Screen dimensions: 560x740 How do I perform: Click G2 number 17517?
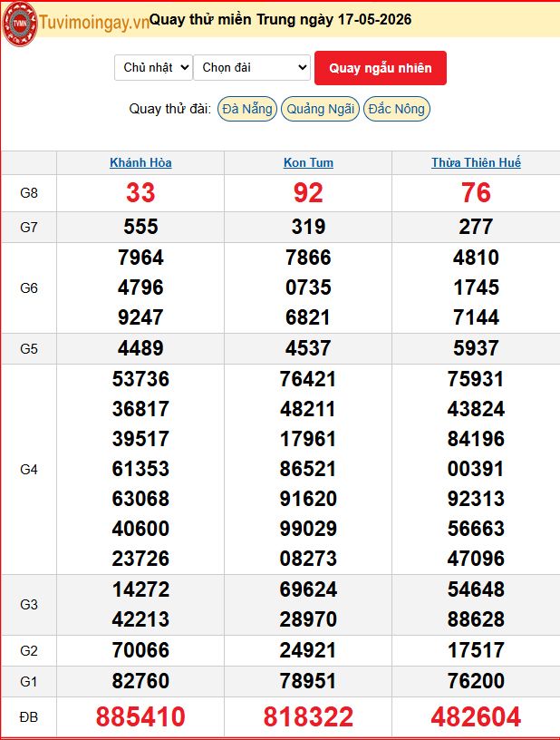pyautogui.click(x=476, y=650)
